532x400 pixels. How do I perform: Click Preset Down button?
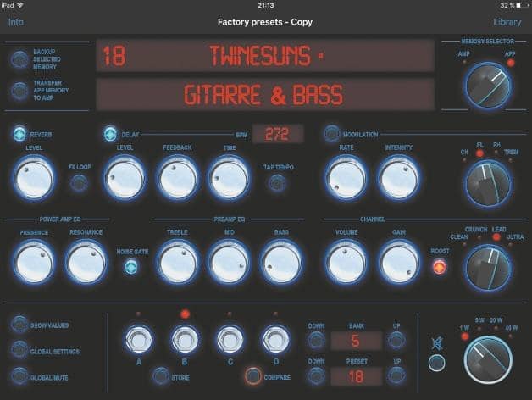[316, 376]
